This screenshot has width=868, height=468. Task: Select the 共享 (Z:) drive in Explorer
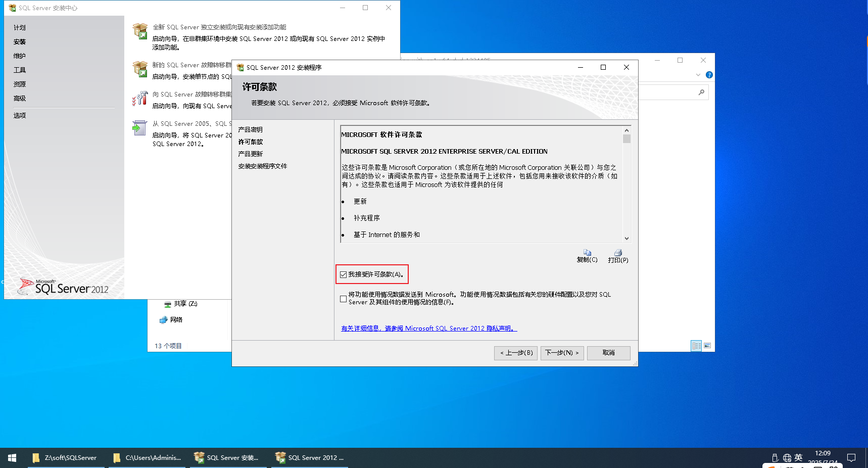click(x=181, y=304)
